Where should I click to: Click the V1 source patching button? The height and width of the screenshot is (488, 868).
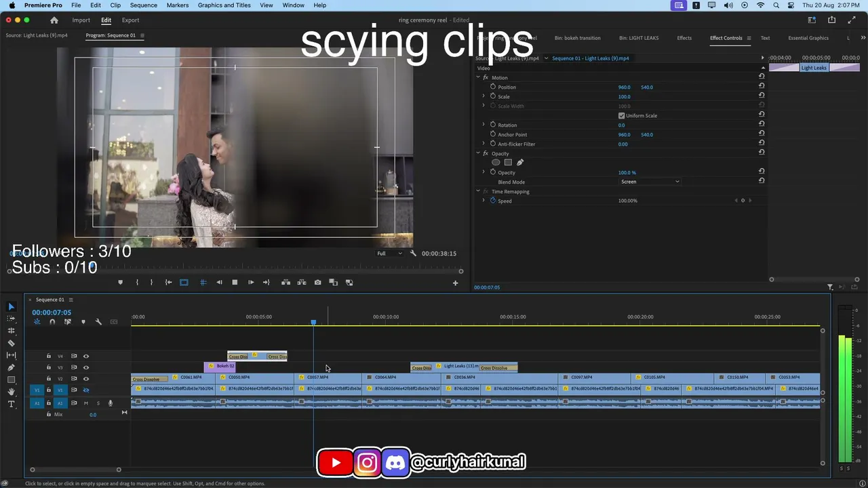[37, 390]
